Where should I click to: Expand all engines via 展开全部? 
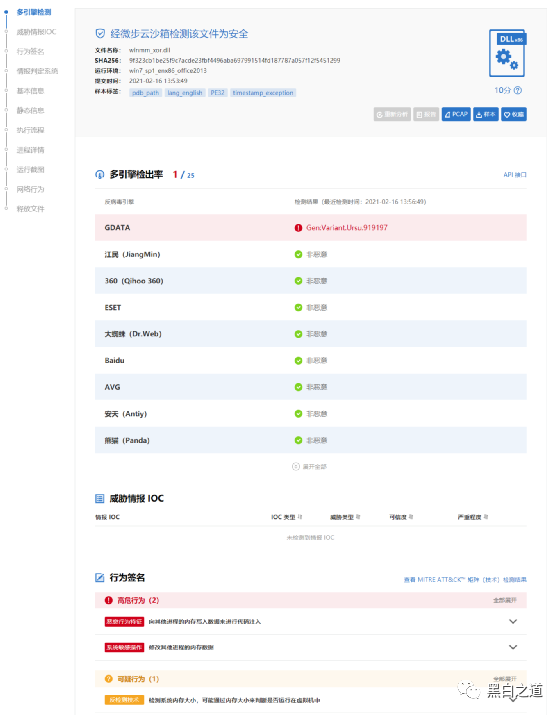309,466
